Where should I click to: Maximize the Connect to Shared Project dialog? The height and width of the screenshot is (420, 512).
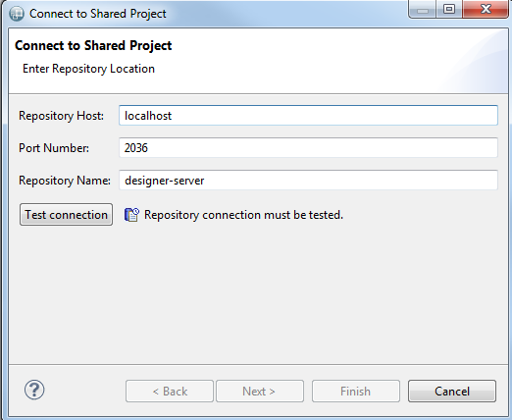tap(449, 9)
